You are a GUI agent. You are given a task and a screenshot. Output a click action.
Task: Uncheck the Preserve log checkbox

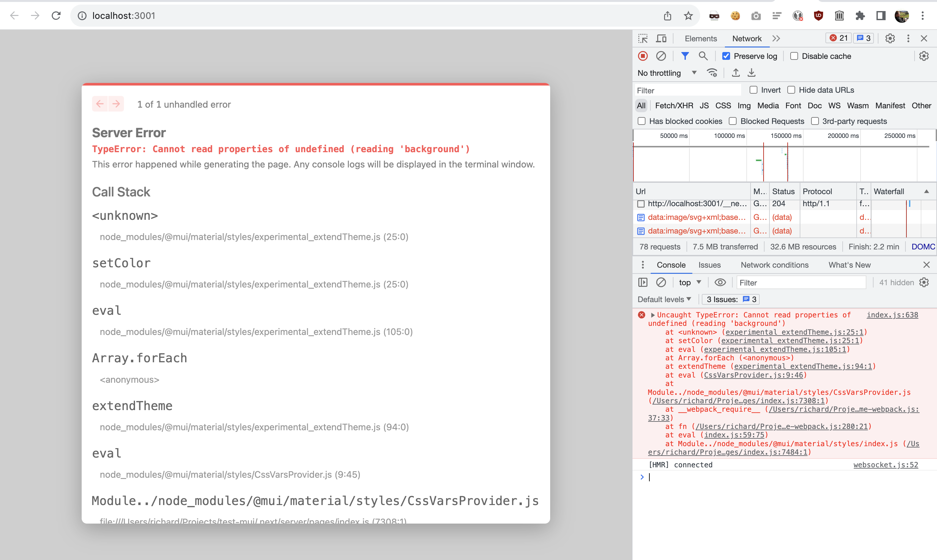coord(726,56)
